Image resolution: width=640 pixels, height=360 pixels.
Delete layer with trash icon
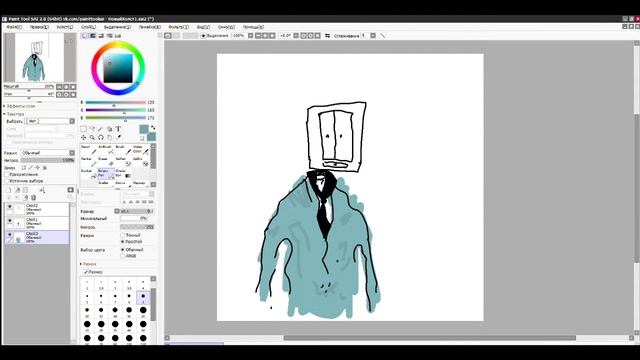[34, 198]
